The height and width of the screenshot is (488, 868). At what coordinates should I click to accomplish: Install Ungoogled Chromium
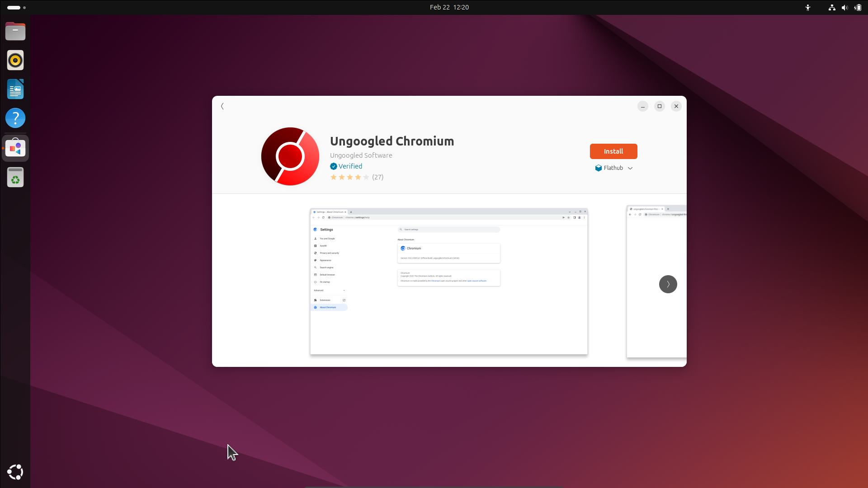click(613, 151)
